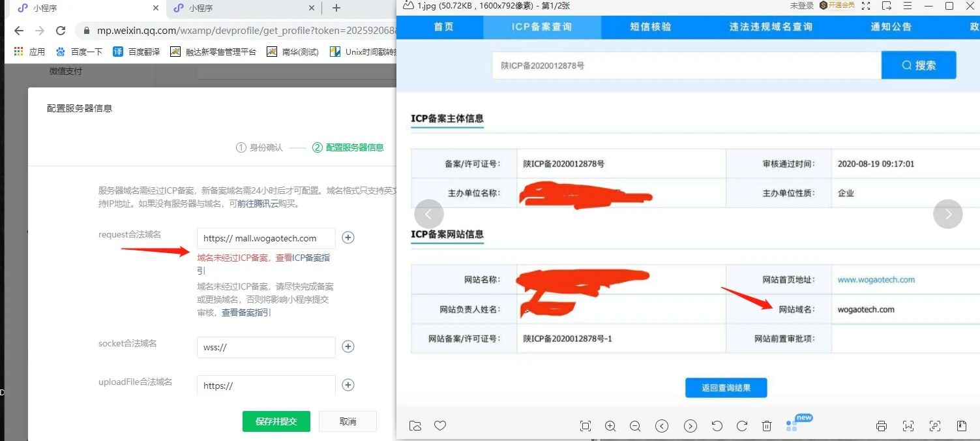
Task: Show previous image with left round arrow
Action: tap(428, 214)
